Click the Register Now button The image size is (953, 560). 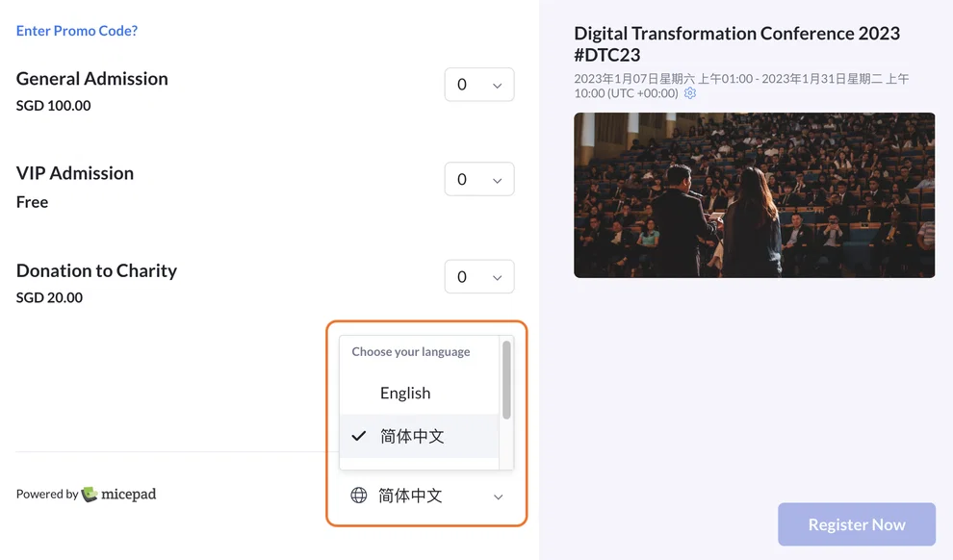click(x=857, y=524)
